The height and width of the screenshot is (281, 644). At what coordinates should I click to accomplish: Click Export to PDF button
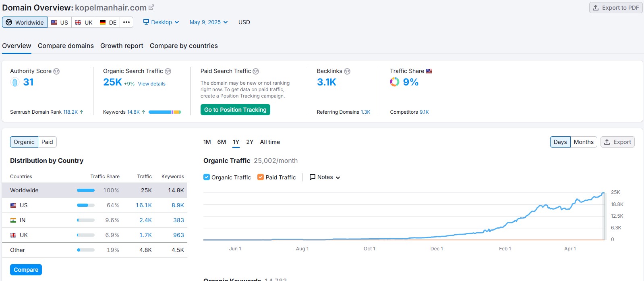click(x=616, y=8)
